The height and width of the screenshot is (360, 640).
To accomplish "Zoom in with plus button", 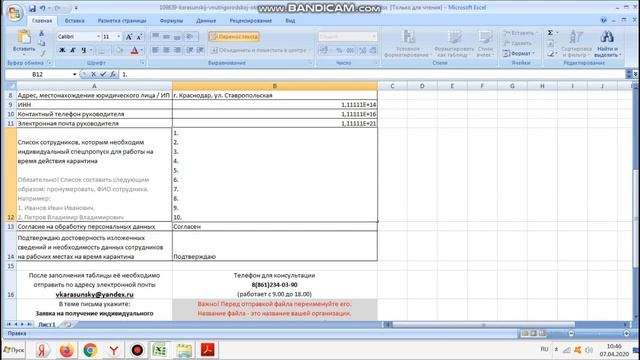I will point(627,333).
